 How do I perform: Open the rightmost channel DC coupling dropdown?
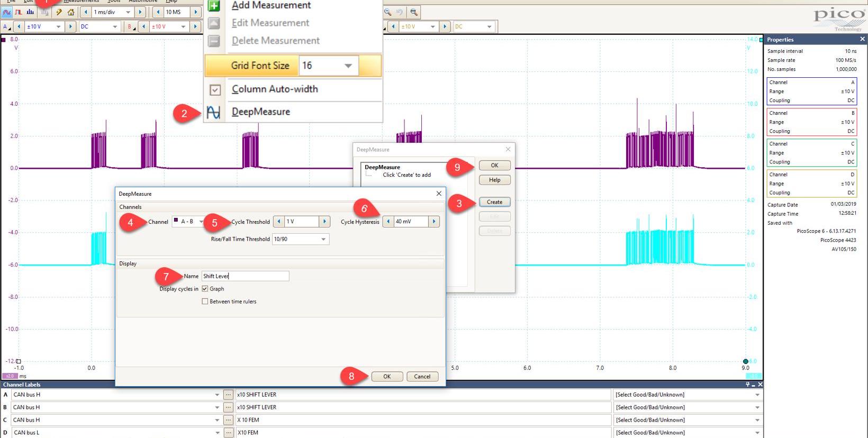[489, 26]
